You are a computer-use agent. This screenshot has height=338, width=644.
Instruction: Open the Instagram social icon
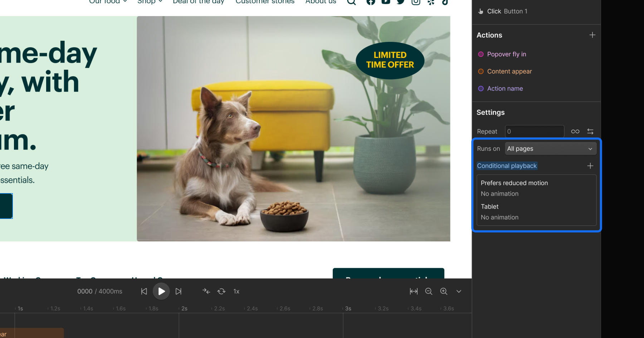pyautogui.click(x=416, y=2)
